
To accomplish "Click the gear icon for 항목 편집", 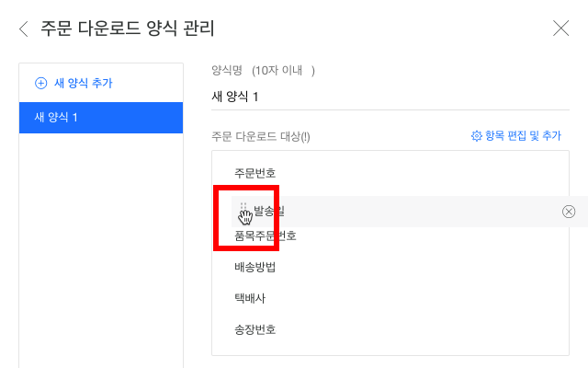I will [x=476, y=135].
